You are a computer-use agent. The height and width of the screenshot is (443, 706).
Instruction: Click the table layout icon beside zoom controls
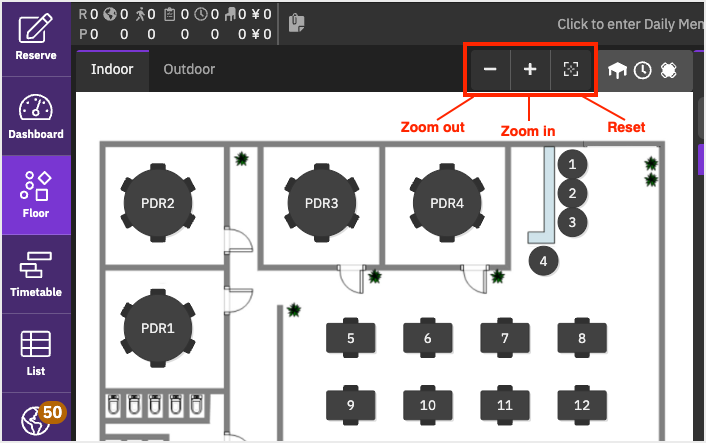coord(617,70)
